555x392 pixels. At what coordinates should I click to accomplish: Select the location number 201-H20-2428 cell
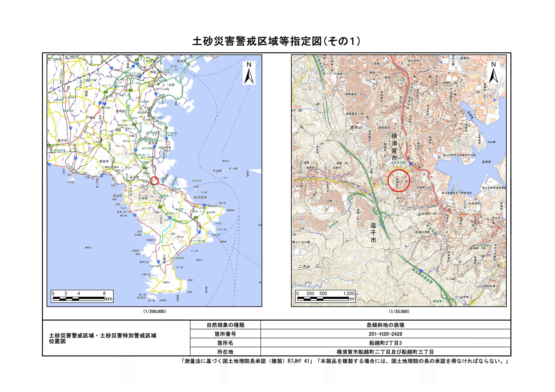(385, 334)
